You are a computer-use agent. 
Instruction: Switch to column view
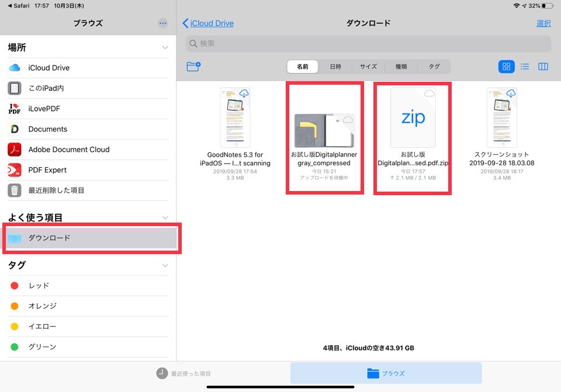tap(543, 67)
